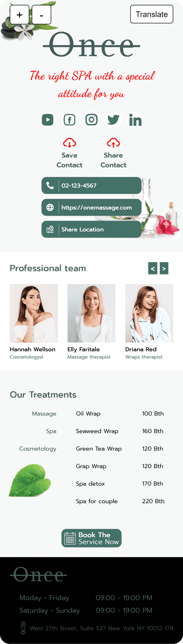Select the Cosmetology treatments tab
Viewport: 183px width, 644px height.
[38, 449]
